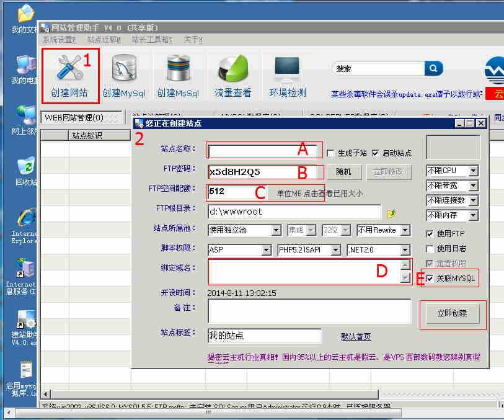
Task: Switch to WEB网站管理 tab
Action: tap(81, 117)
